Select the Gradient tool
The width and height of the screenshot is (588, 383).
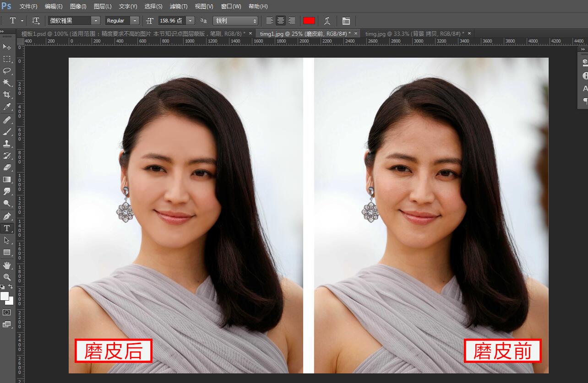point(7,179)
